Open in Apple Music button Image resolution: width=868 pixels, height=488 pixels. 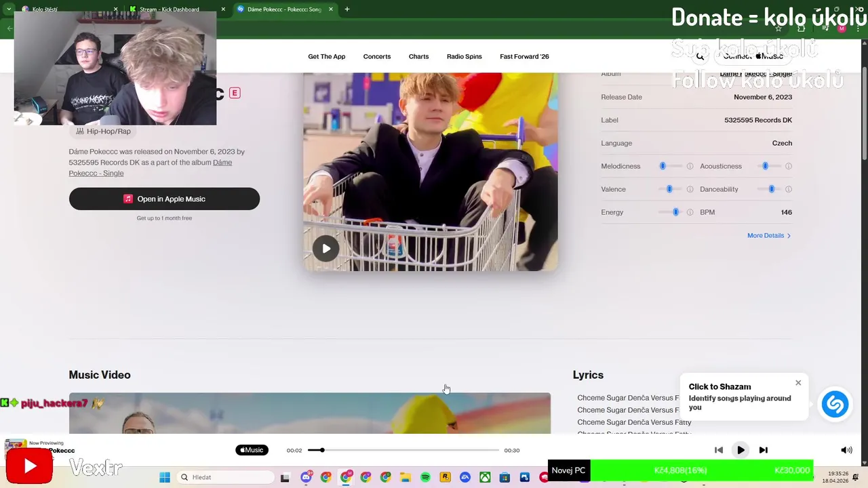(164, 199)
